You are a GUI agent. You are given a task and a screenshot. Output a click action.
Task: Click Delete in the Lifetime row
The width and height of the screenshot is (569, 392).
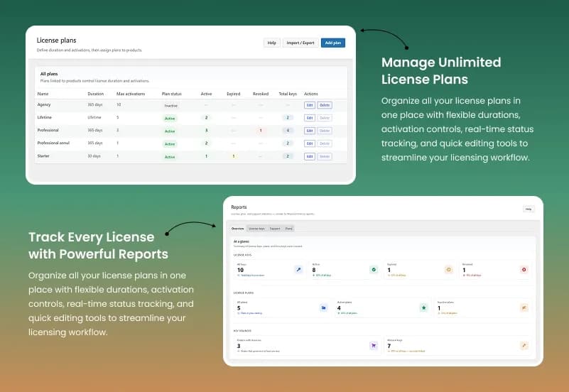click(x=325, y=118)
